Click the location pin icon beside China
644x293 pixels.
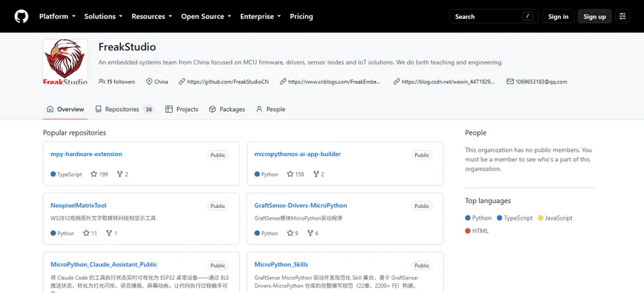pyautogui.click(x=149, y=82)
